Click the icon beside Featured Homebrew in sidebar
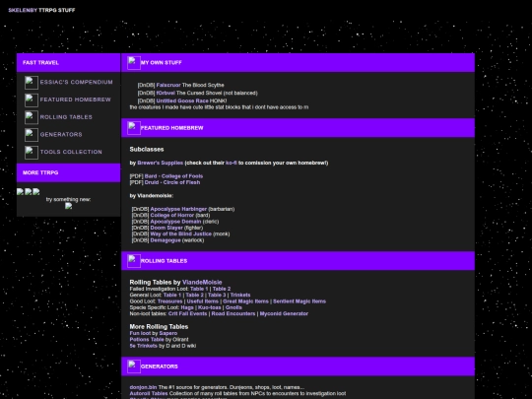Screen dimensions: 532x399 pyautogui.click(x=32, y=100)
